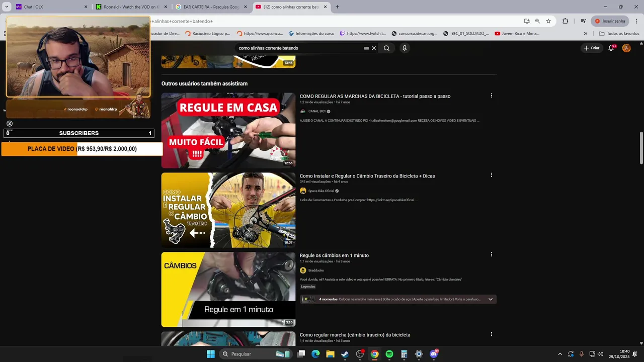644x362 pixels.
Task: Open the YouTube account avatar menu
Action: [626, 48]
